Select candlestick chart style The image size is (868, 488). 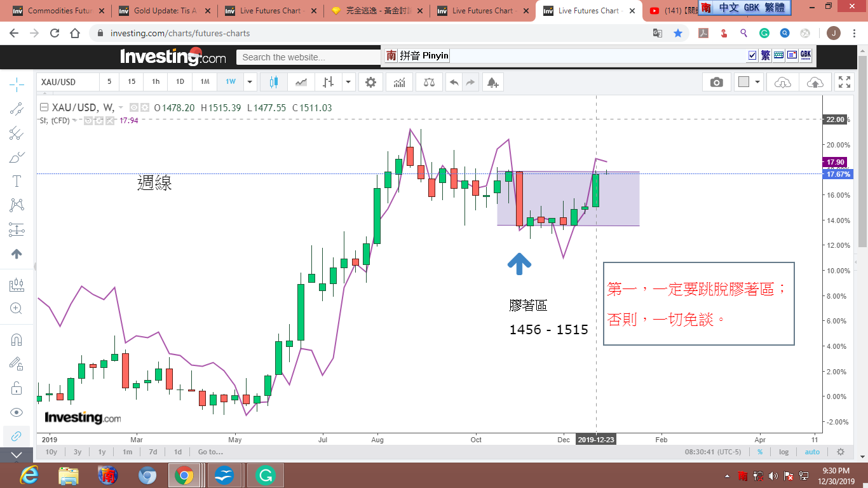274,82
